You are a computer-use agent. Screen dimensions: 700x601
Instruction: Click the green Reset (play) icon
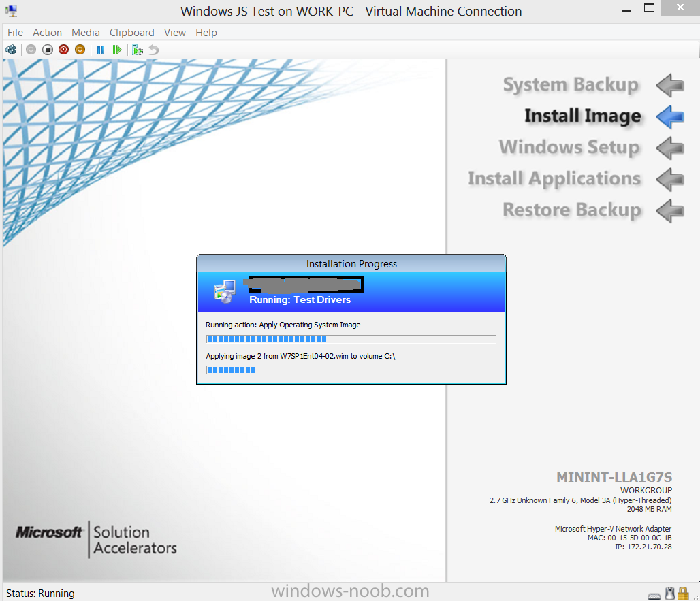[x=117, y=50]
